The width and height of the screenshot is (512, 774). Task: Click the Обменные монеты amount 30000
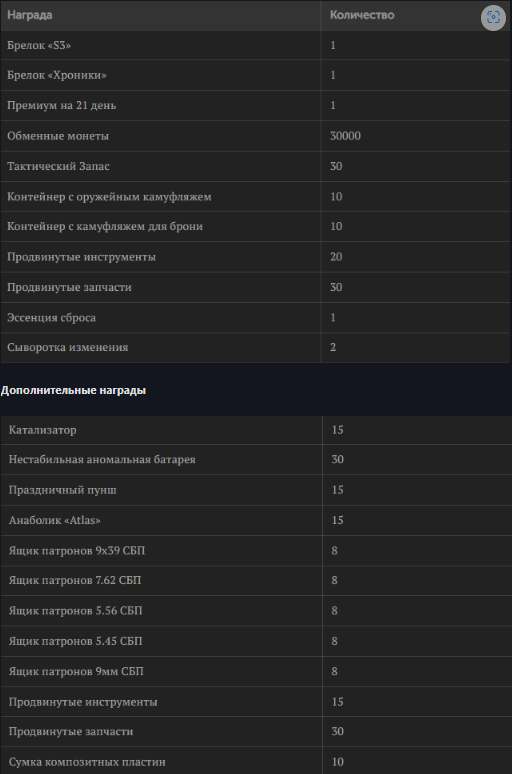pyautogui.click(x=345, y=136)
